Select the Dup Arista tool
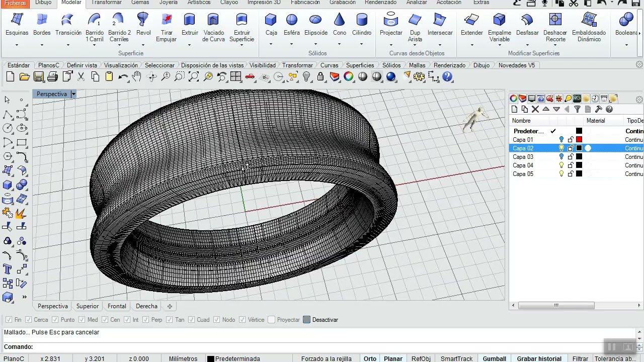 pos(415,27)
